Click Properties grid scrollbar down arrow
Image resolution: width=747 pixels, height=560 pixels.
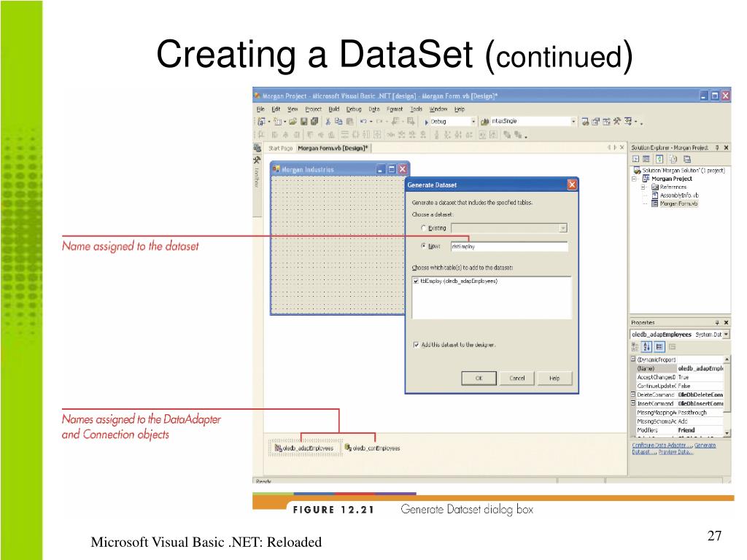click(x=727, y=433)
